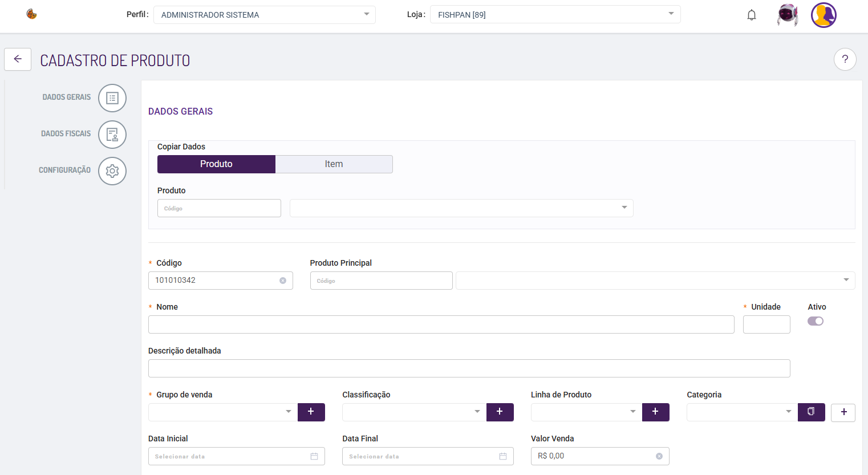The height and width of the screenshot is (475, 868).
Task: Select the Produto copy option
Action: [216, 164]
